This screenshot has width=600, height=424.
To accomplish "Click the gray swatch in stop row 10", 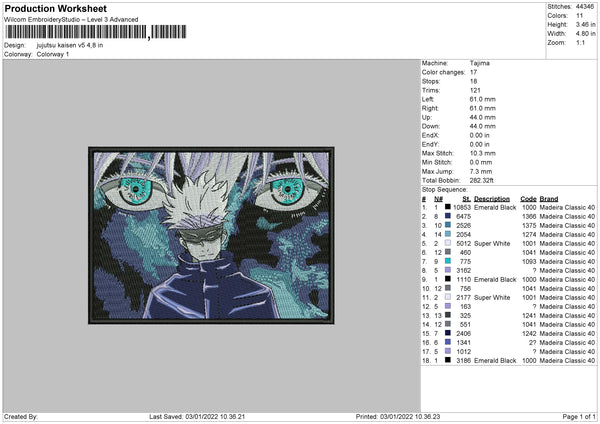I will 448,288.
